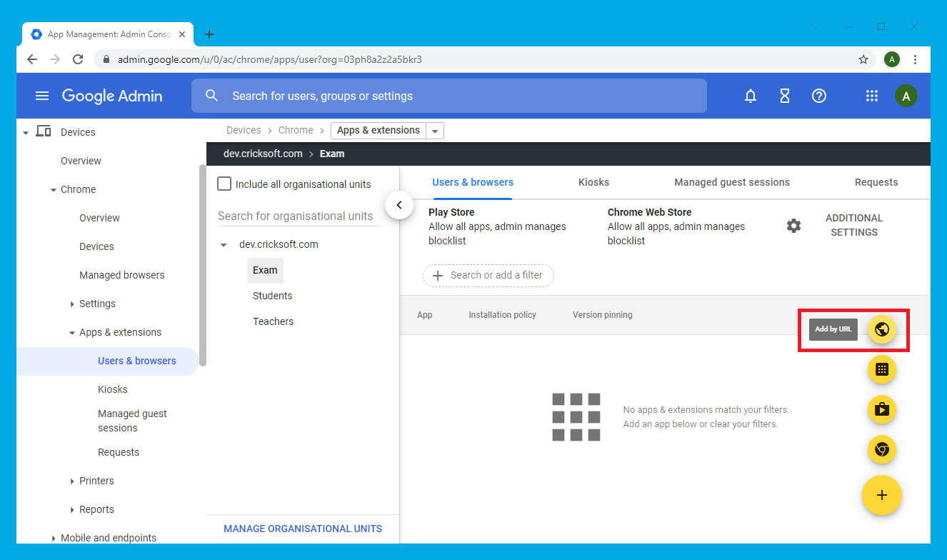This screenshot has height=560, width=947.
Task: Click the Add from Chrome Web Store button
Action: click(881, 449)
